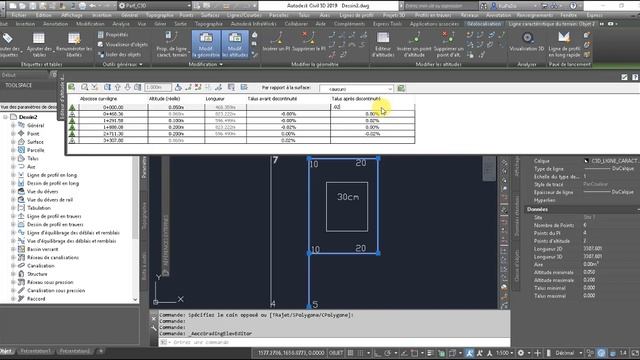The height and width of the screenshot is (360, 640).
Task: Click lower elevation down-arrow in editor toolbar
Action: point(127,87)
